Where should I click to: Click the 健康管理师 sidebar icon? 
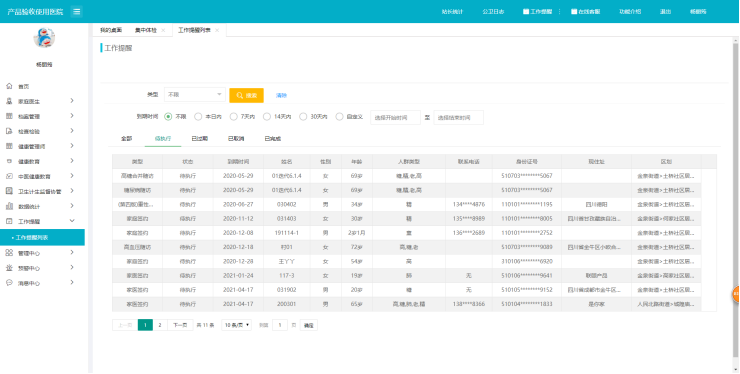tap(9, 146)
